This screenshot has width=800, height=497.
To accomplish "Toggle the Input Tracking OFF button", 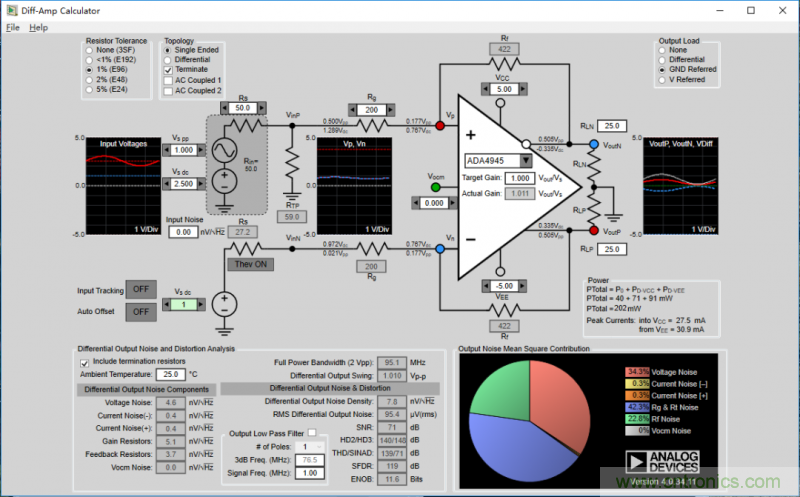I will 139,290.
